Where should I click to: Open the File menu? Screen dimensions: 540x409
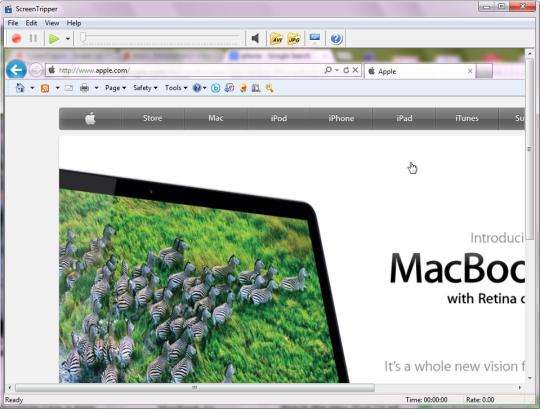point(13,23)
